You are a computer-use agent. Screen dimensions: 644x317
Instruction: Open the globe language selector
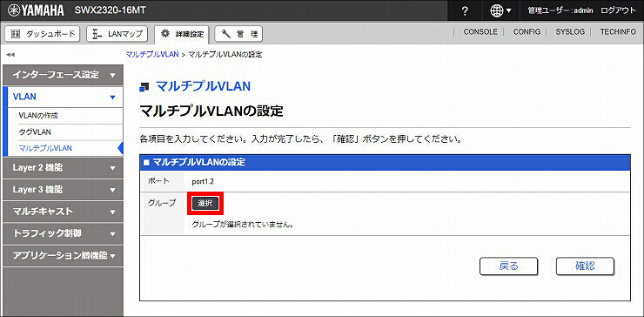click(500, 10)
